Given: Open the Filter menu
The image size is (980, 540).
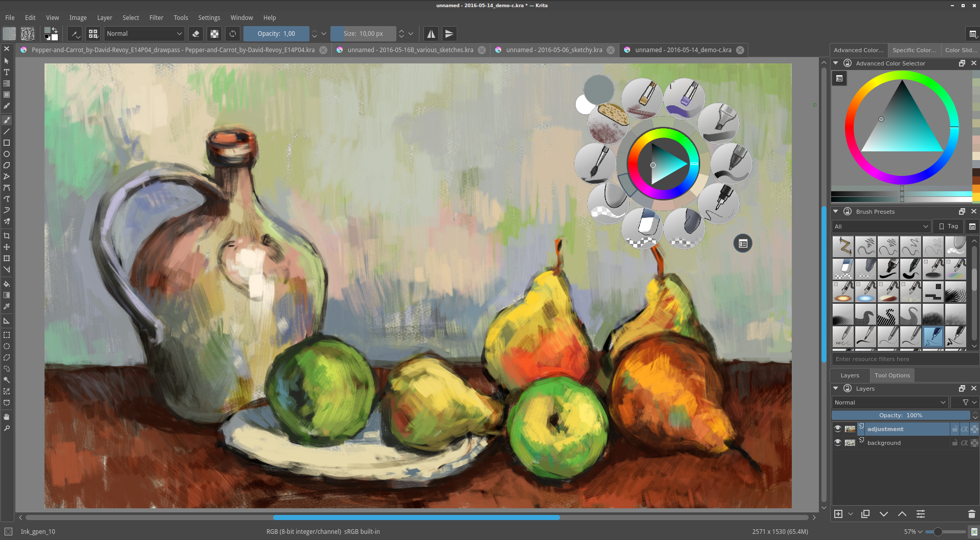Looking at the screenshot, I should point(156,17).
